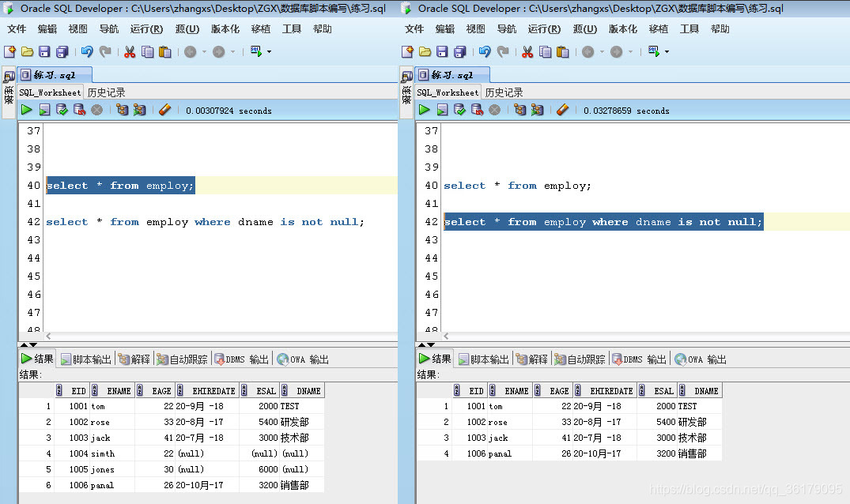Image resolution: width=850 pixels, height=504 pixels.
Task: Switch to 历史记录 tab in left worksheet
Action: click(x=106, y=92)
